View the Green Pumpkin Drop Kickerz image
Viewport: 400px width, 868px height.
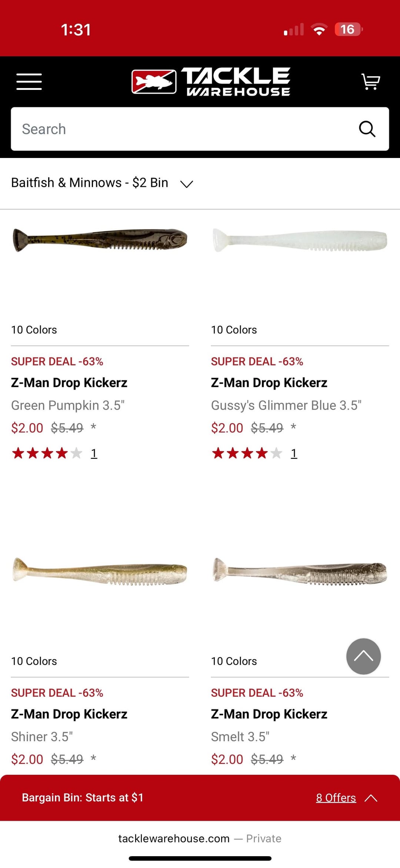click(100, 240)
